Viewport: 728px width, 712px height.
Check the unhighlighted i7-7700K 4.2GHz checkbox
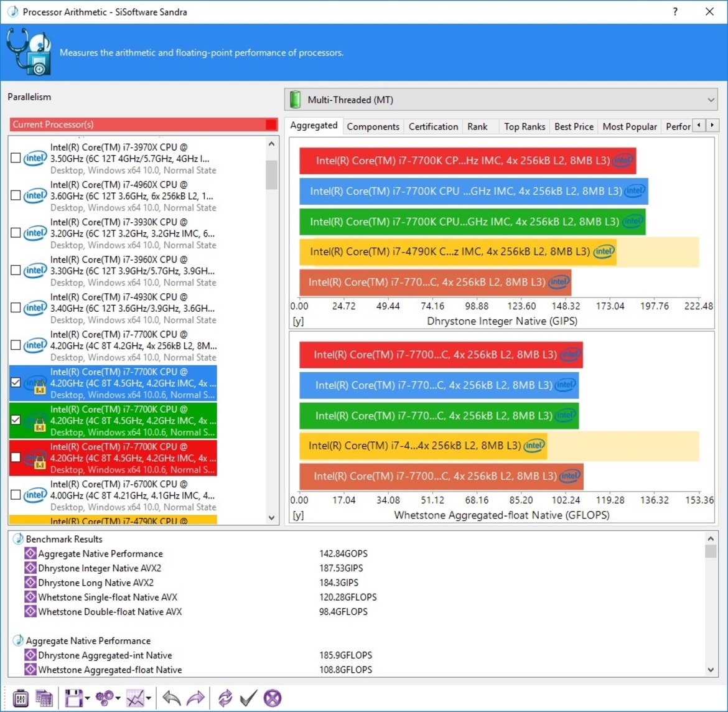click(16, 345)
